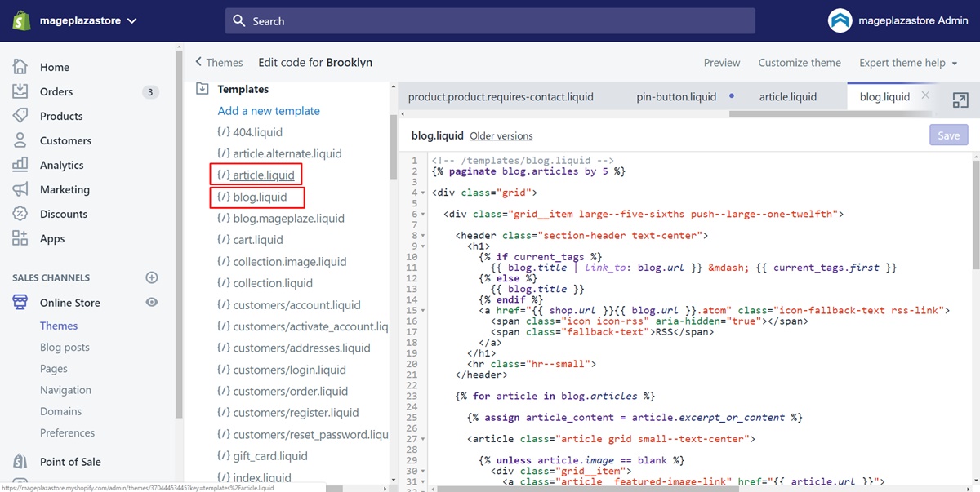Open cart.liquid template file
The width and height of the screenshot is (980, 492).
coord(250,240)
